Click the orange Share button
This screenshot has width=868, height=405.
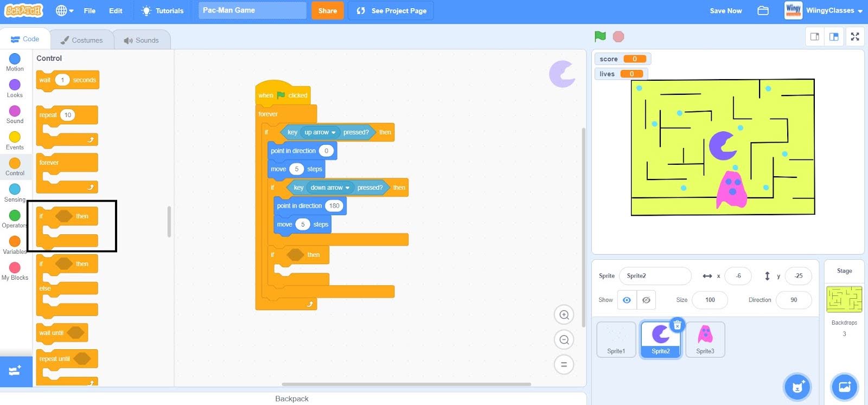click(x=327, y=11)
